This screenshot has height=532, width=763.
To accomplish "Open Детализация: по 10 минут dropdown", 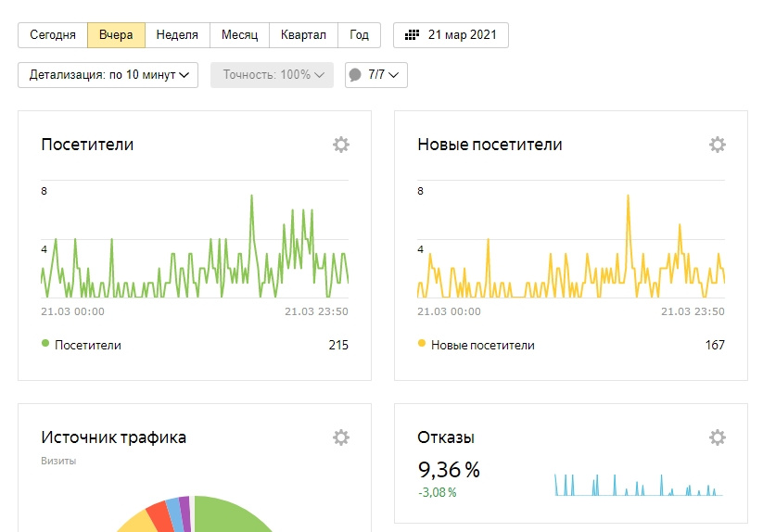I will click(x=108, y=75).
